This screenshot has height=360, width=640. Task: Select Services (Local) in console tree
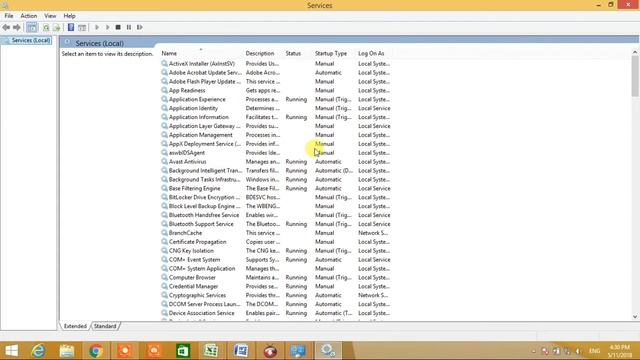(x=31, y=40)
